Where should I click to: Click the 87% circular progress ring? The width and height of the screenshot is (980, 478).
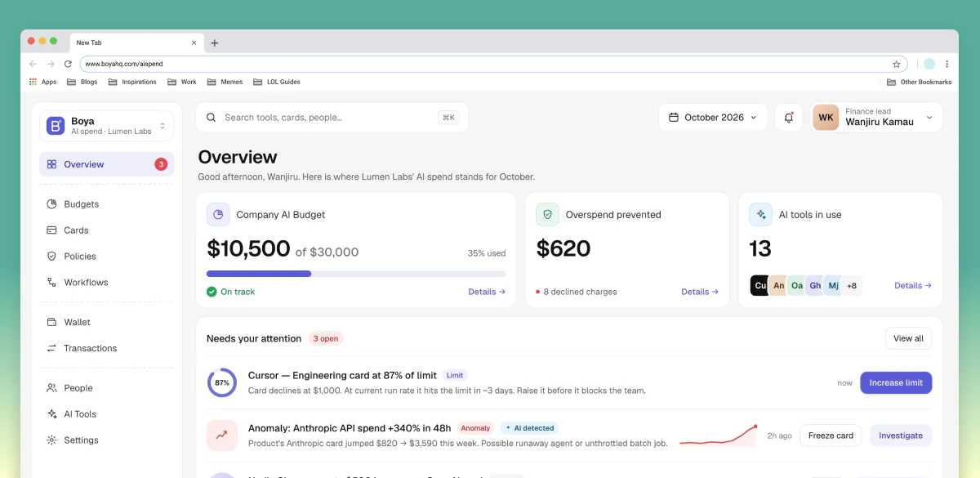point(221,382)
